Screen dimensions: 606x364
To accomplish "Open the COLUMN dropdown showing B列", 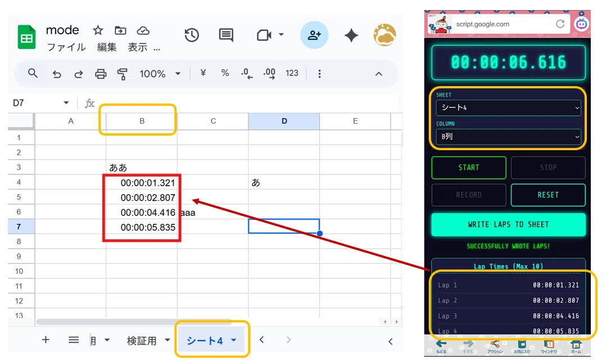I will click(508, 137).
